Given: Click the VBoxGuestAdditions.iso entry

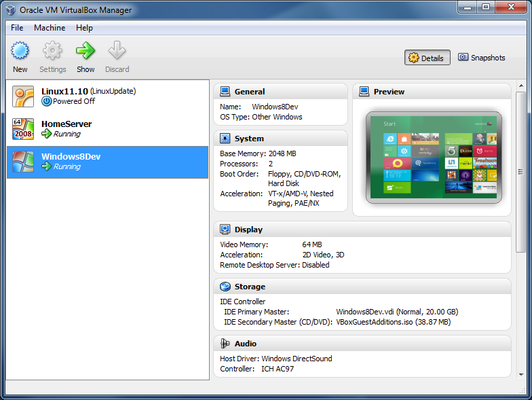Looking at the screenshot, I should tap(394, 322).
